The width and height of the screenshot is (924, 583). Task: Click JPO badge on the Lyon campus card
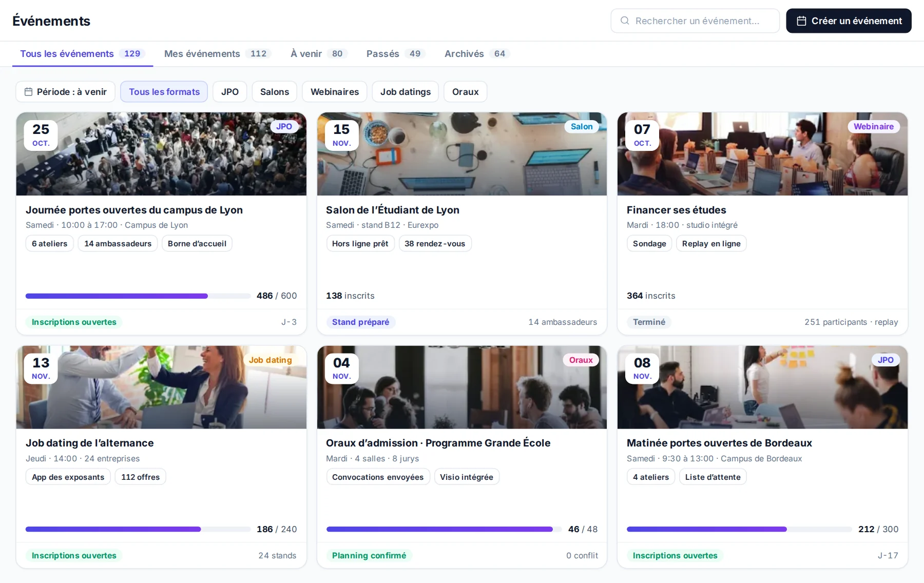(284, 127)
